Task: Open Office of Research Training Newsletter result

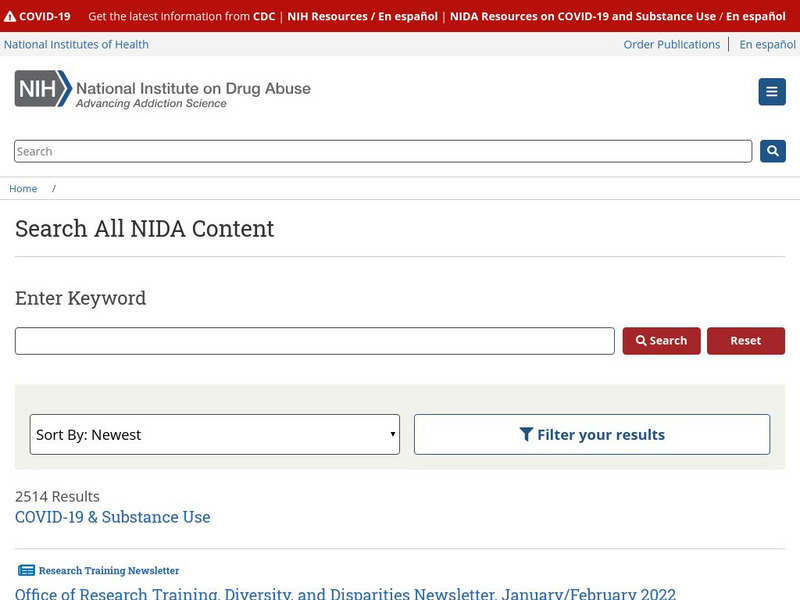Action: tap(345, 594)
